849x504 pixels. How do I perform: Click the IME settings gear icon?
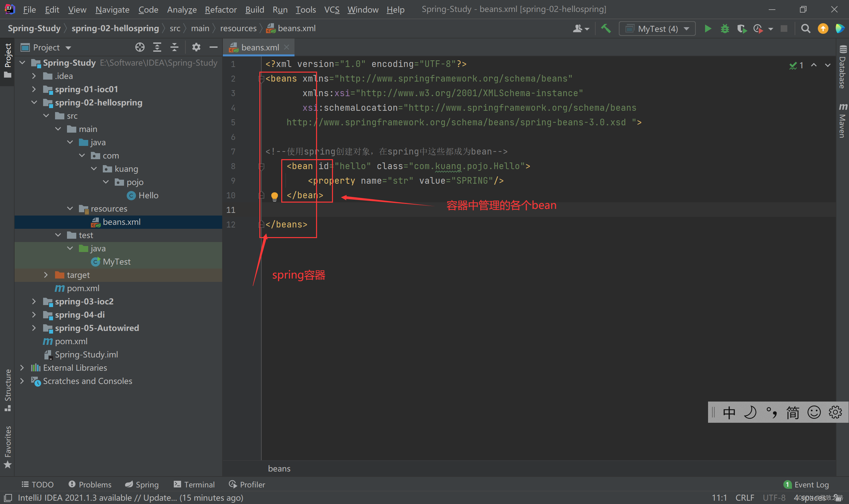(x=835, y=412)
